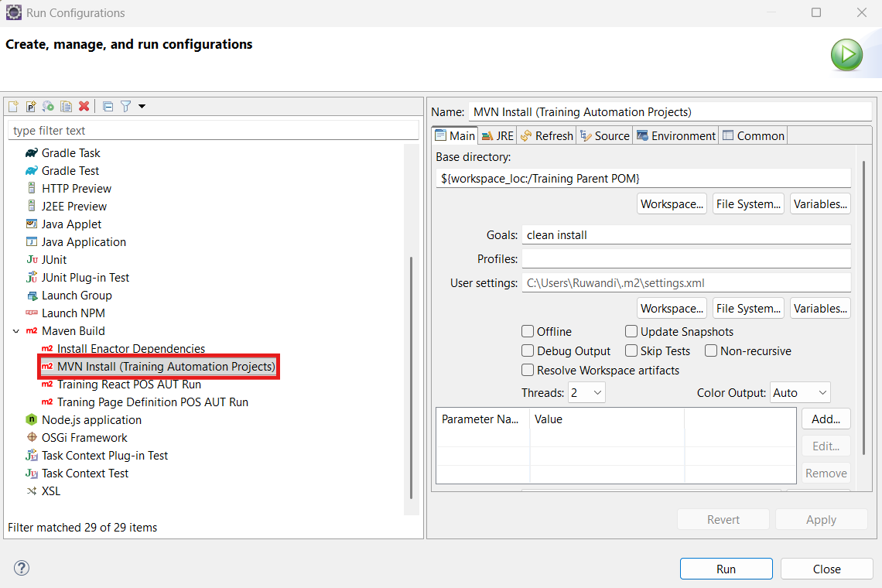
Task: Switch to the Refresh tab
Action: pos(547,135)
